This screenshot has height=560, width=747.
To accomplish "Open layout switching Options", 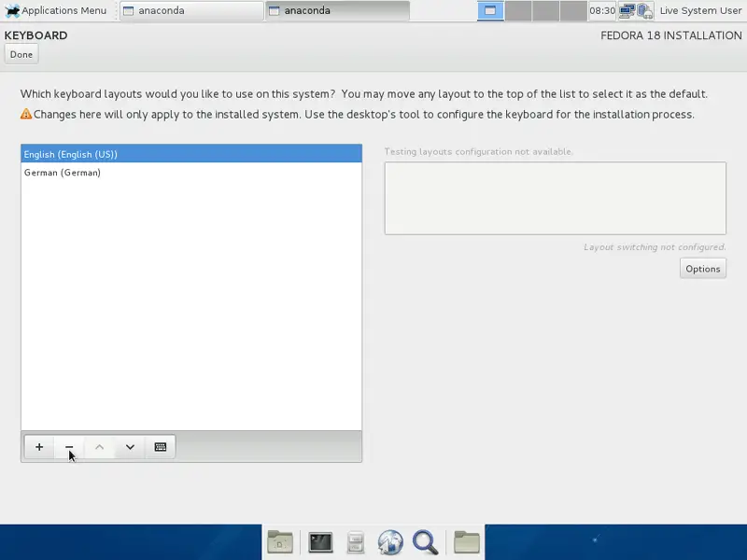I will click(702, 269).
